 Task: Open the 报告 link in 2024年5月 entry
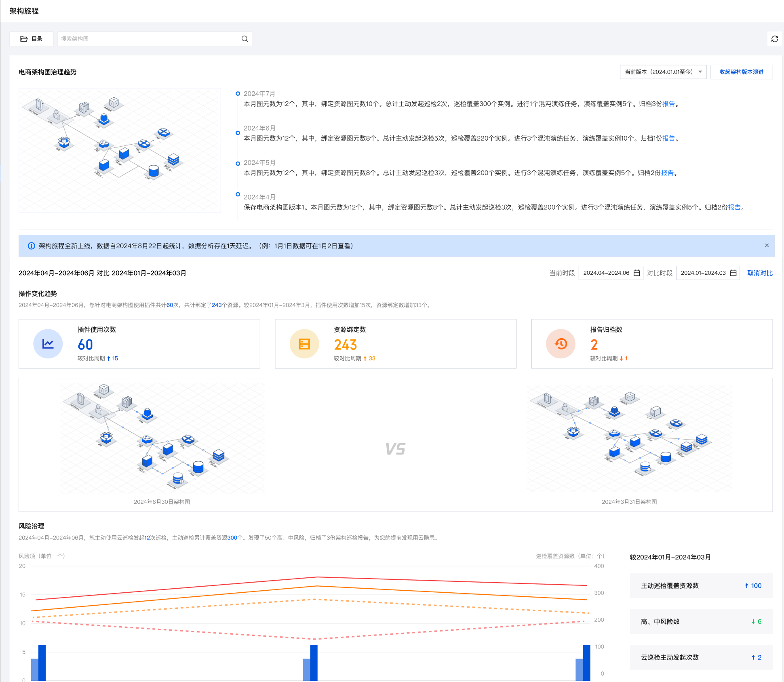[x=667, y=173]
